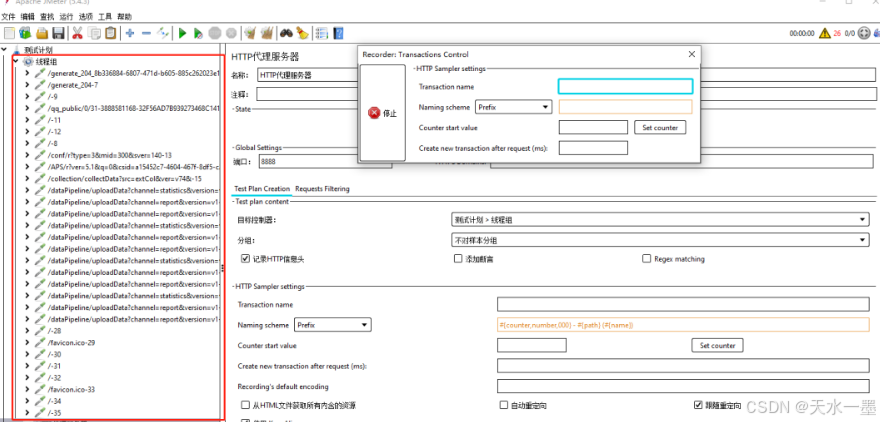Click the yellow warning triangle log icon
This screenshot has height=422, width=880.
[824, 34]
